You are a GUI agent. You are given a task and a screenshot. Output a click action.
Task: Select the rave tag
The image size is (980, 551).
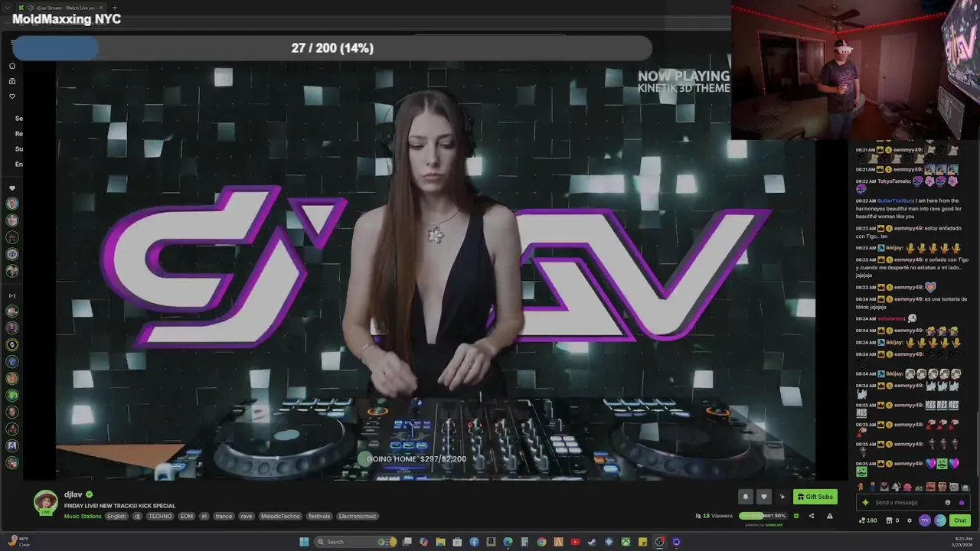tap(247, 517)
